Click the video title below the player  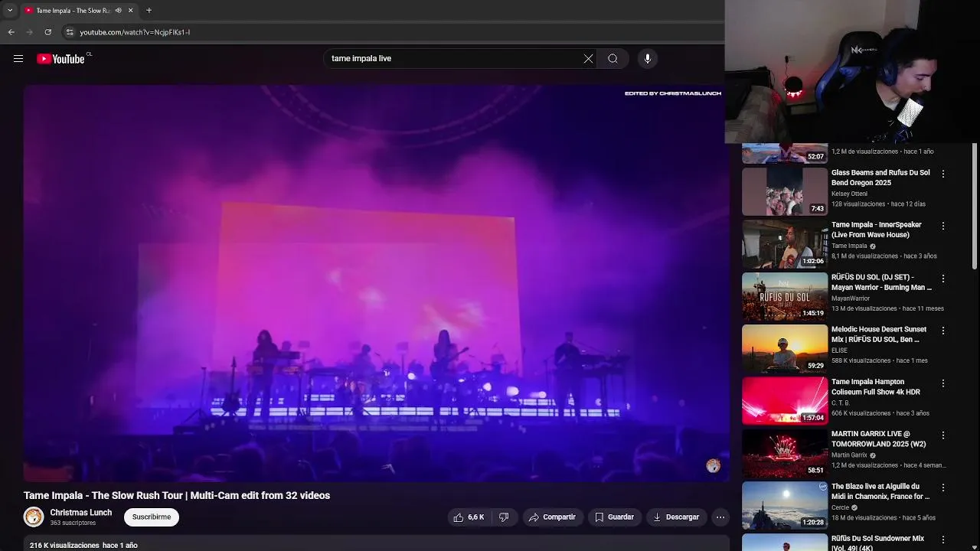pyautogui.click(x=177, y=496)
